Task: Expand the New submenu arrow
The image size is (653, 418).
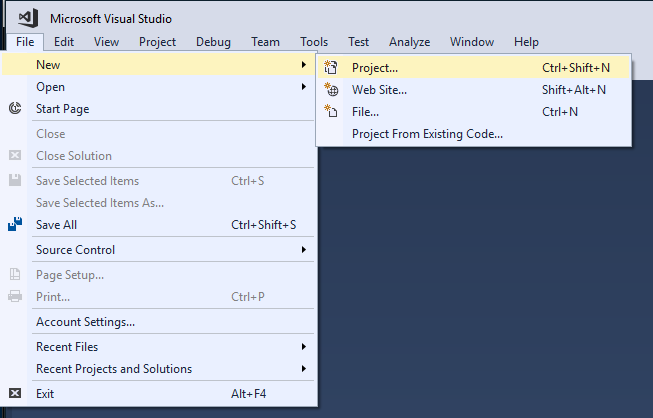Action: (x=304, y=65)
